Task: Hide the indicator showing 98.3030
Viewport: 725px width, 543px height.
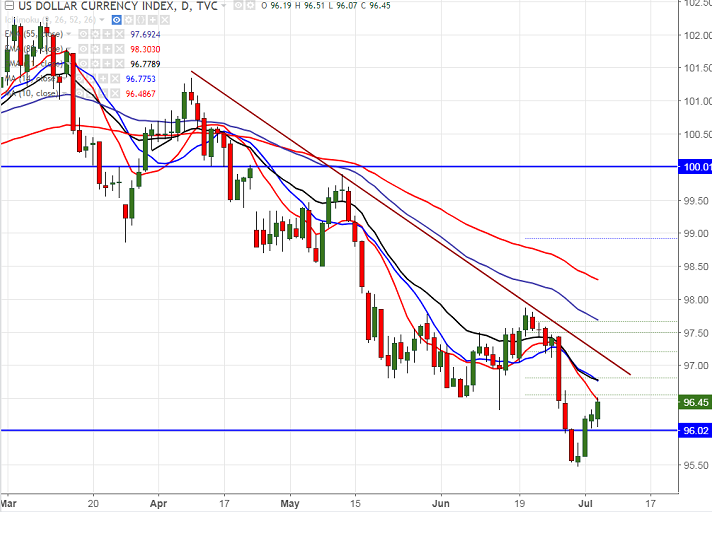Action: 83,49
